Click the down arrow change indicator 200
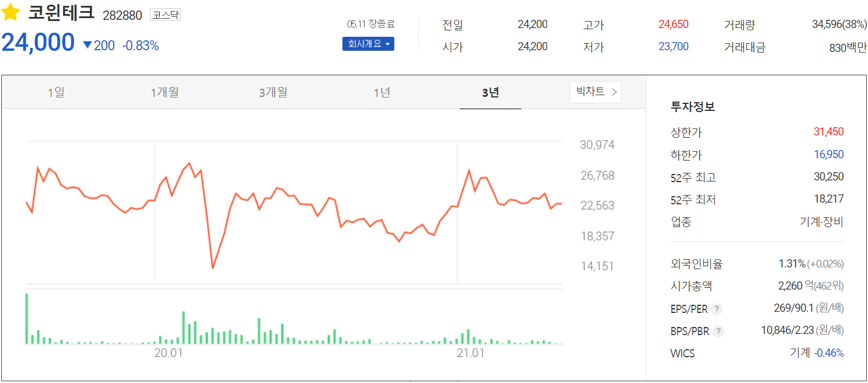The image size is (868, 383). (99, 45)
